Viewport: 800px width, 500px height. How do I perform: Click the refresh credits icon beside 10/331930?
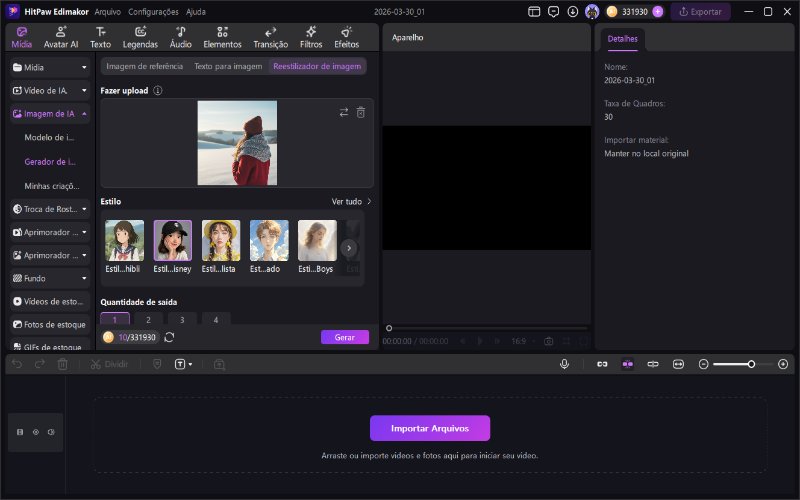pos(169,338)
